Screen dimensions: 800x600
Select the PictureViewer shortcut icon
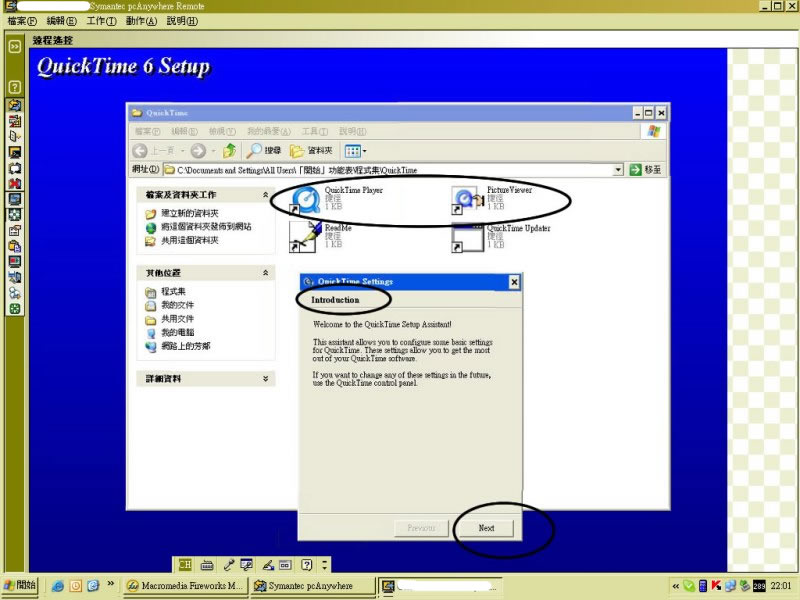[467, 199]
